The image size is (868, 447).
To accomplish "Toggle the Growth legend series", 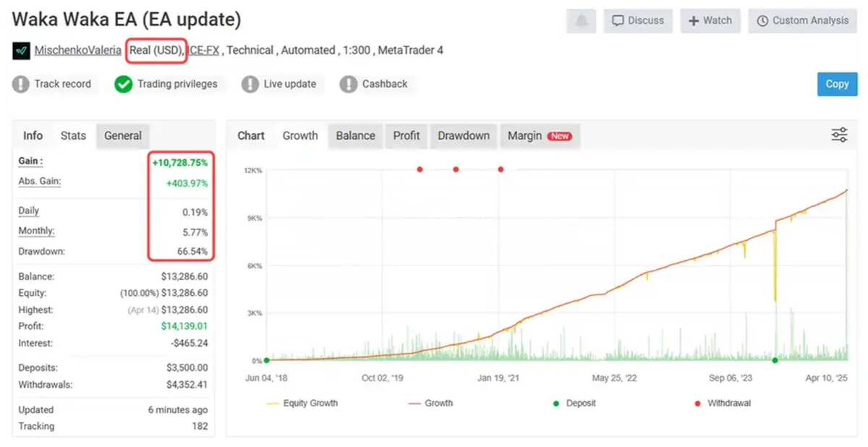I will click(x=430, y=403).
